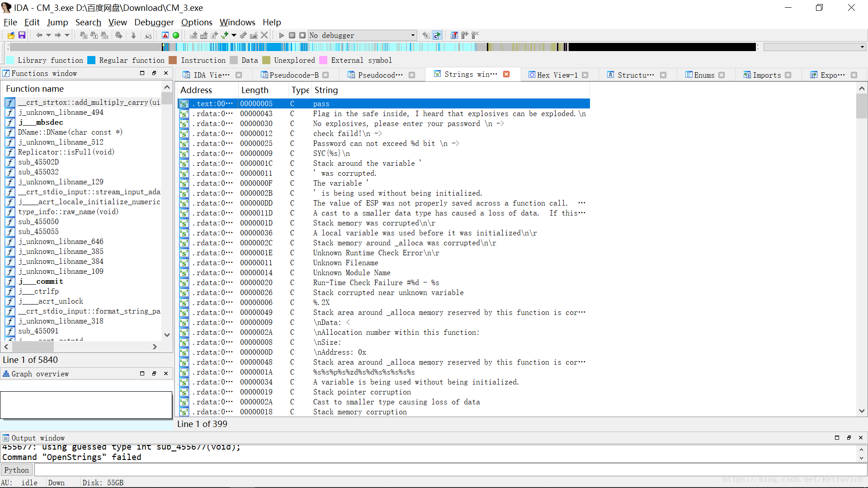Select the 'Password can not exceed %d bit' row

[x=384, y=144]
